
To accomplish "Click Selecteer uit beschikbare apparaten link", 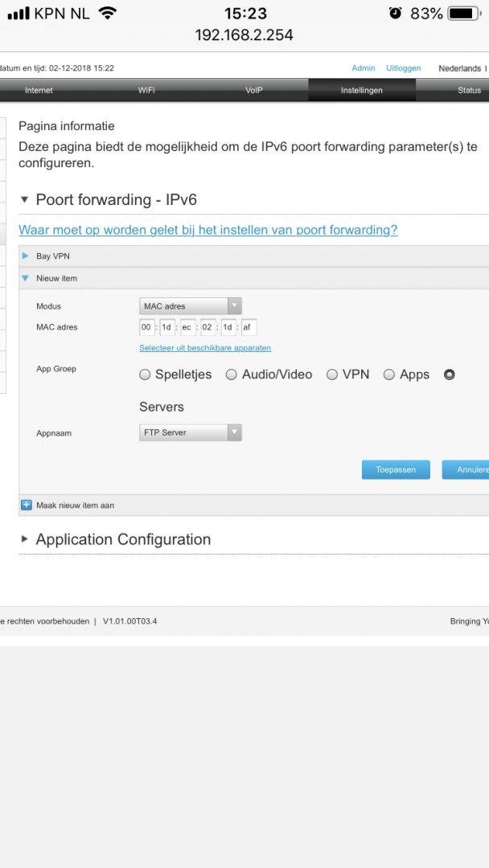I will (205, 348).
